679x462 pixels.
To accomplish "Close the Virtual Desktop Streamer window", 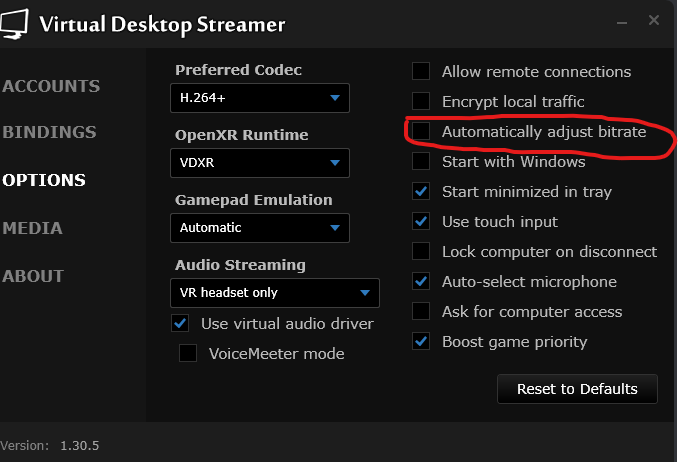I will click(x=654, y=20).
